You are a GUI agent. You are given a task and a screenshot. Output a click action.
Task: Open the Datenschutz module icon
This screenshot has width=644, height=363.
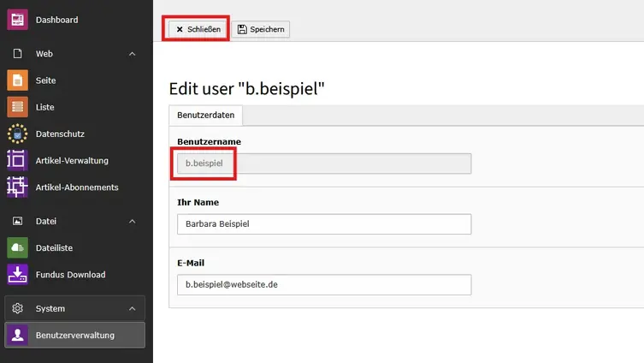(x=17, y=134)
